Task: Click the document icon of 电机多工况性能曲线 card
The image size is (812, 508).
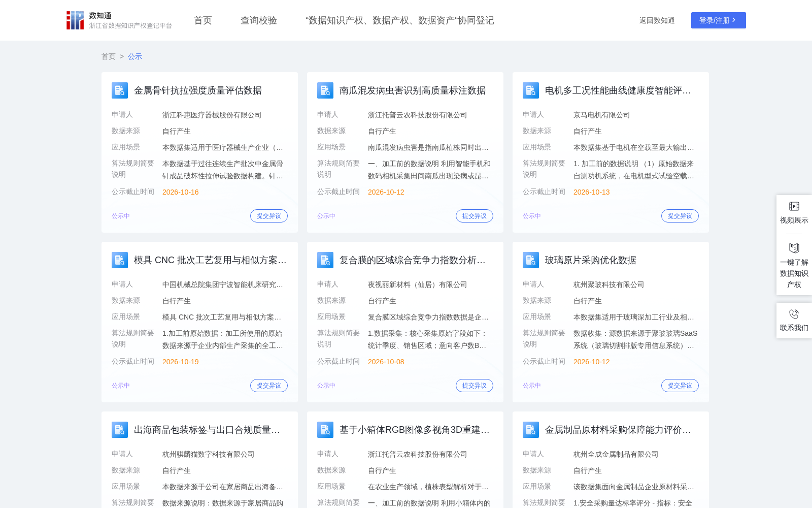Action: coord(531,90)
